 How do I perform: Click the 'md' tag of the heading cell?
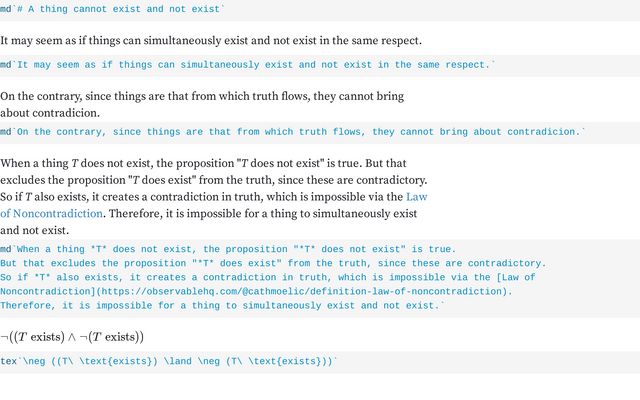coord(6,9)
